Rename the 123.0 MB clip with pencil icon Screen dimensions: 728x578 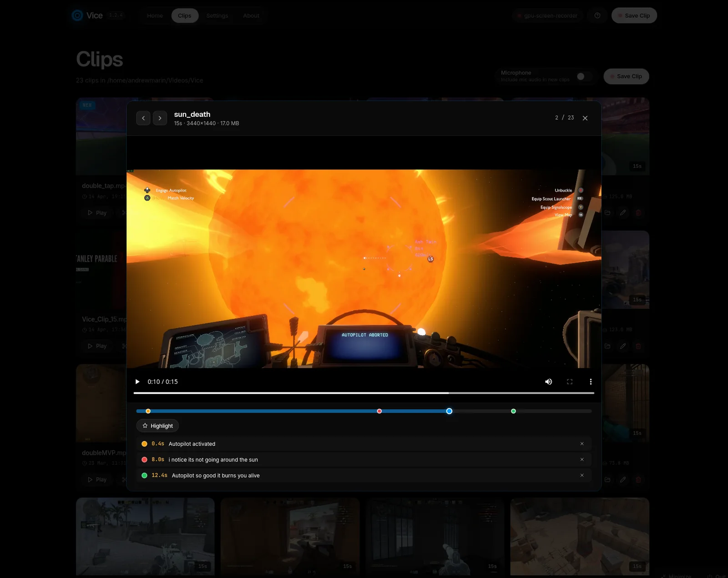tap(623, 346)
